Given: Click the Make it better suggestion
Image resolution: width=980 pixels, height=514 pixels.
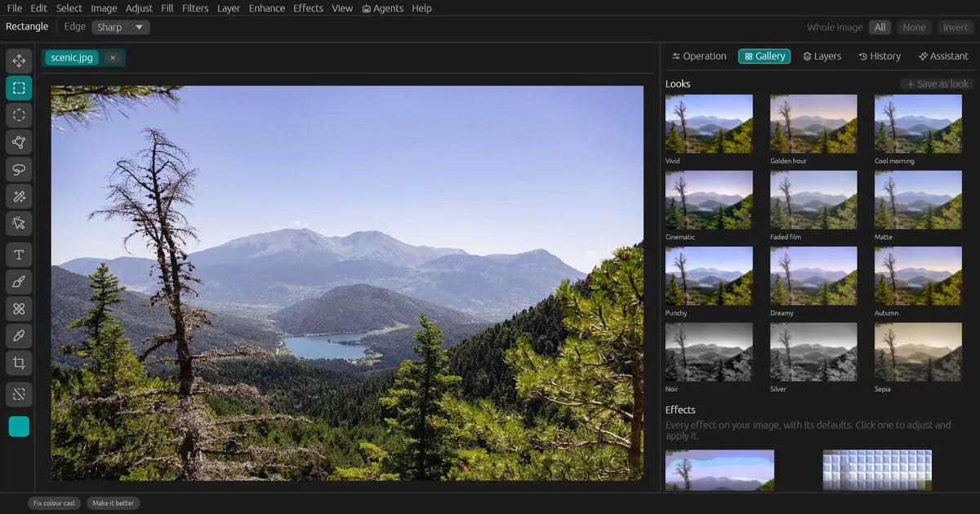Looking at the screenshot, I should click(x=114, y=503).
